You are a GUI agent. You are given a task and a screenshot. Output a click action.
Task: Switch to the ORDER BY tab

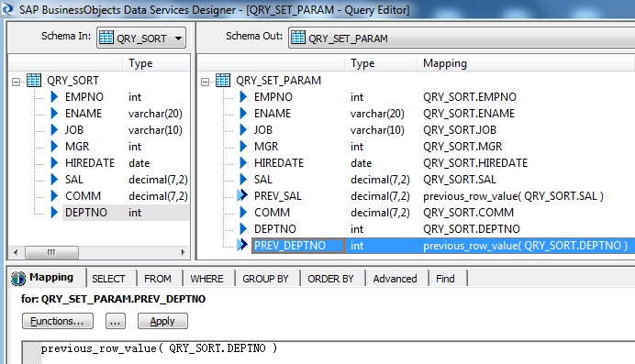(331, 279)
